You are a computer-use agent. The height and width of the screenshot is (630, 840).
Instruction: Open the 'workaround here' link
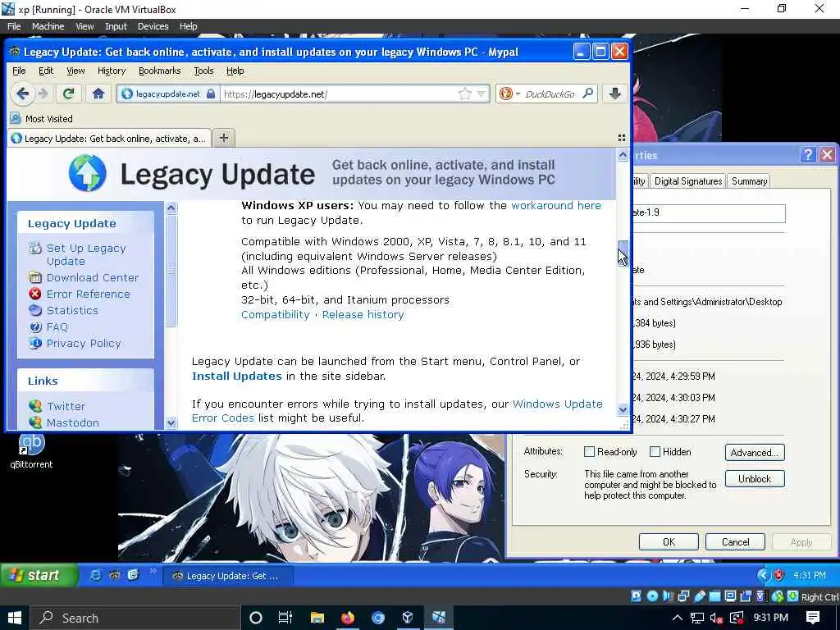click(x=556, y=206)
